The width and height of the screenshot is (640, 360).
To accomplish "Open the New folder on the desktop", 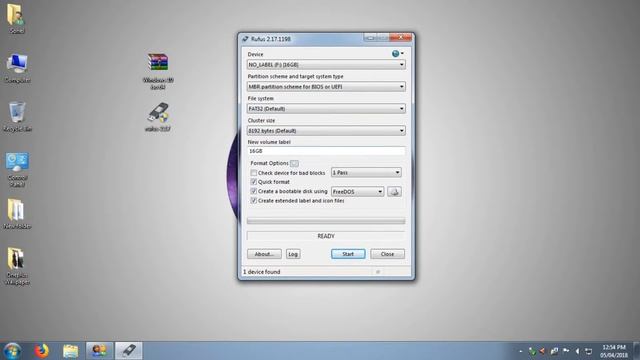I will [x=17, y=213].
